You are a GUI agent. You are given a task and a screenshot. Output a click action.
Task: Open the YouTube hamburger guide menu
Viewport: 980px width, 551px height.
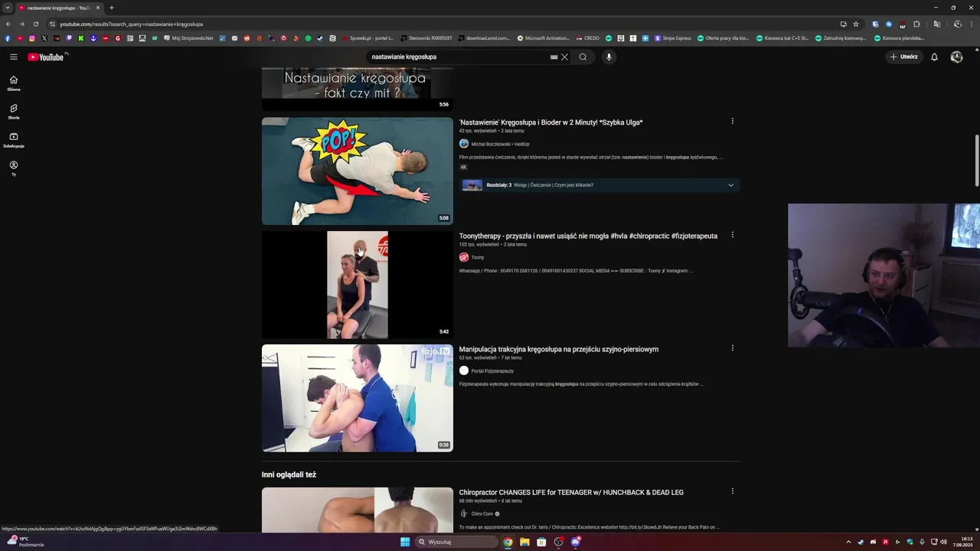14,57
